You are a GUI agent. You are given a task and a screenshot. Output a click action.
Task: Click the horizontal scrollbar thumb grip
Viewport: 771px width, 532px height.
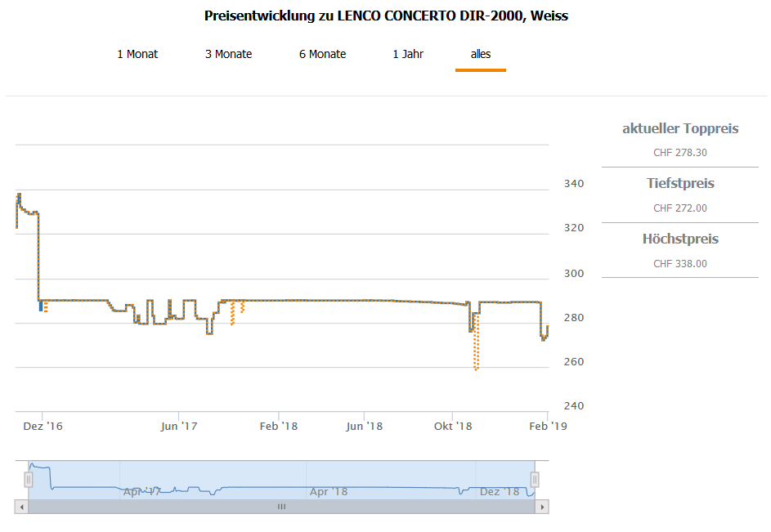281,507
